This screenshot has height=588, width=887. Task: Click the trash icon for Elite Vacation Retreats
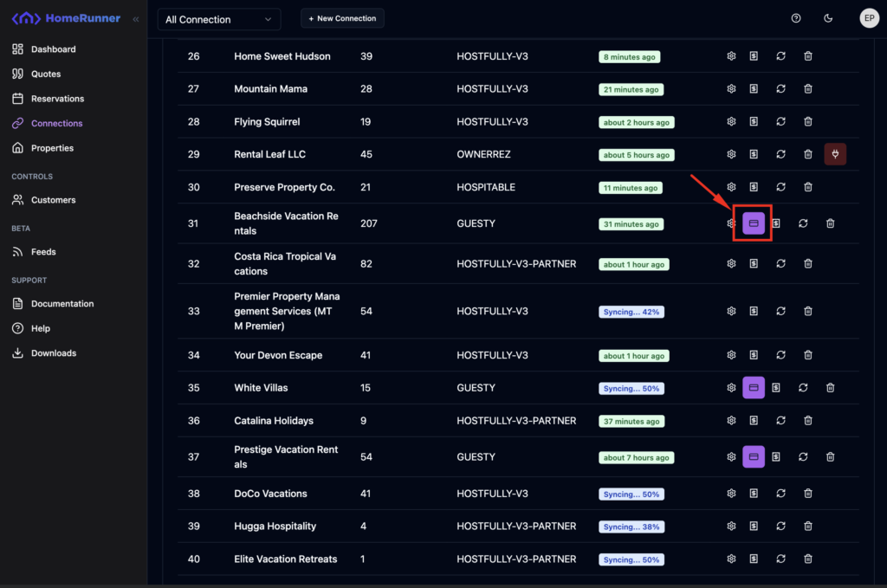pyautogui.click(x=807, y=559)
